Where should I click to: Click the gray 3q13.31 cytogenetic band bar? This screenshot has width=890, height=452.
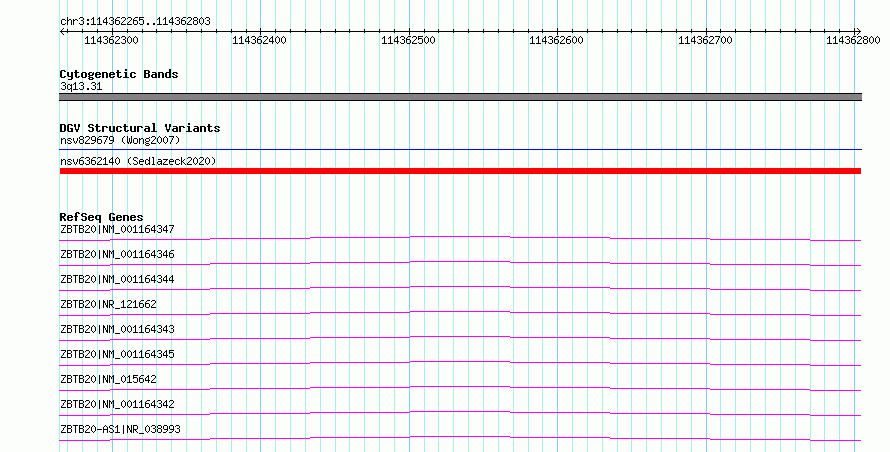(x=460, y=97)
